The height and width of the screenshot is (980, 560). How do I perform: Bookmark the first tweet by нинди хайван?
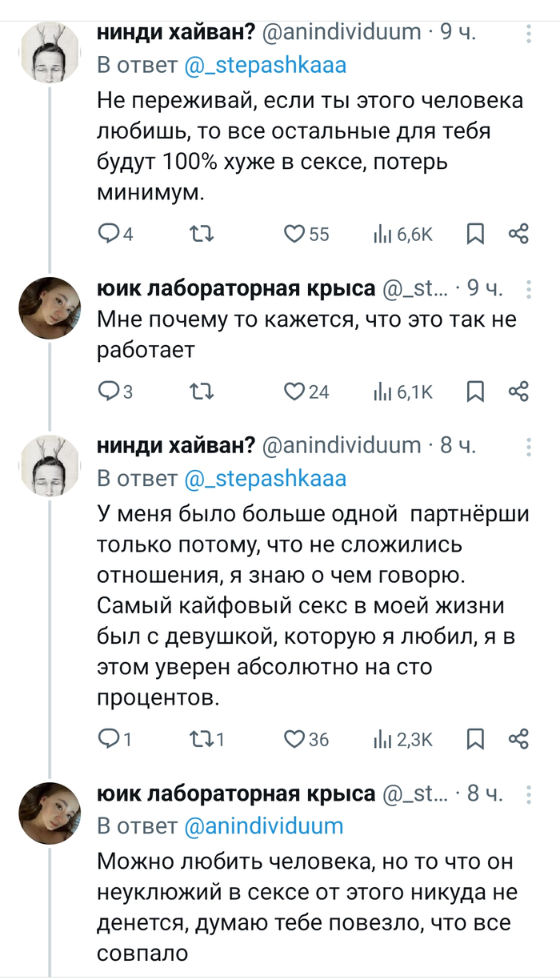point(475,234)
